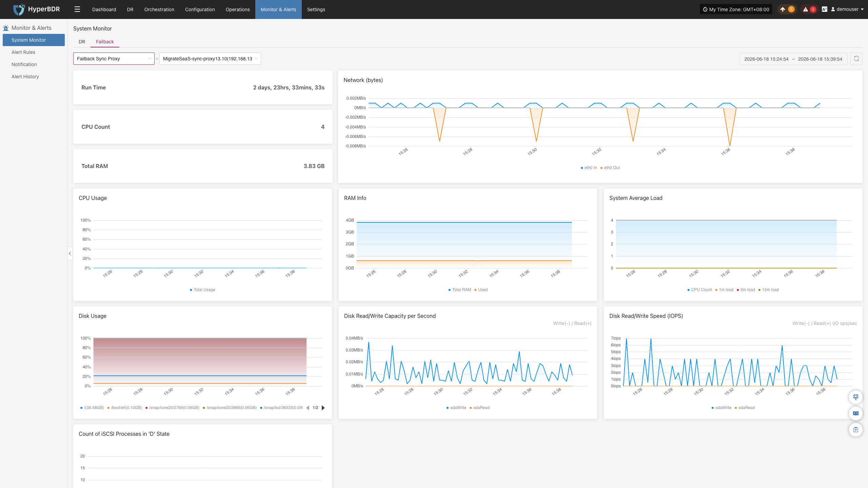Screen dimensions: 868x488
Task: Toggle the hamburger sidebar menu icon
Action: pyautogui.click(x=77, y=9)
